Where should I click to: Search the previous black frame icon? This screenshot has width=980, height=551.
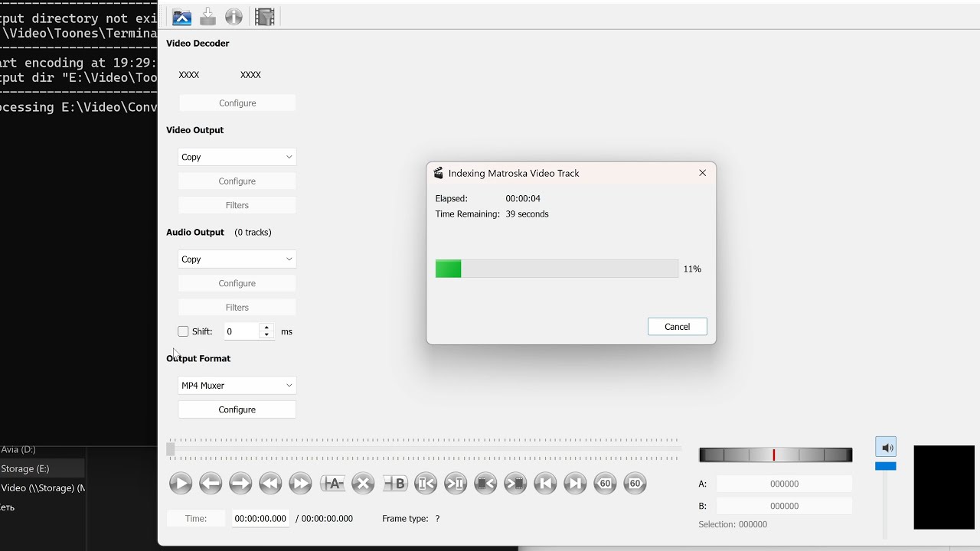point(485,483)
